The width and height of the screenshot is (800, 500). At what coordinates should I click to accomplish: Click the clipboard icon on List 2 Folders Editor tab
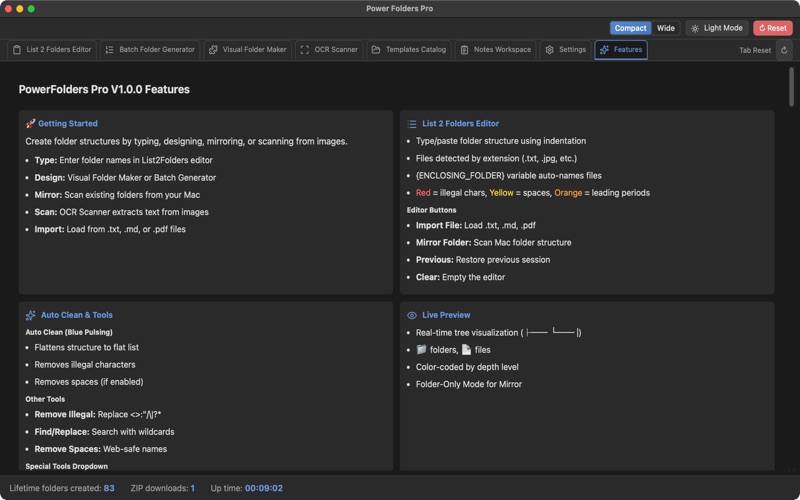pyautogui.click(x=17, y=50)
